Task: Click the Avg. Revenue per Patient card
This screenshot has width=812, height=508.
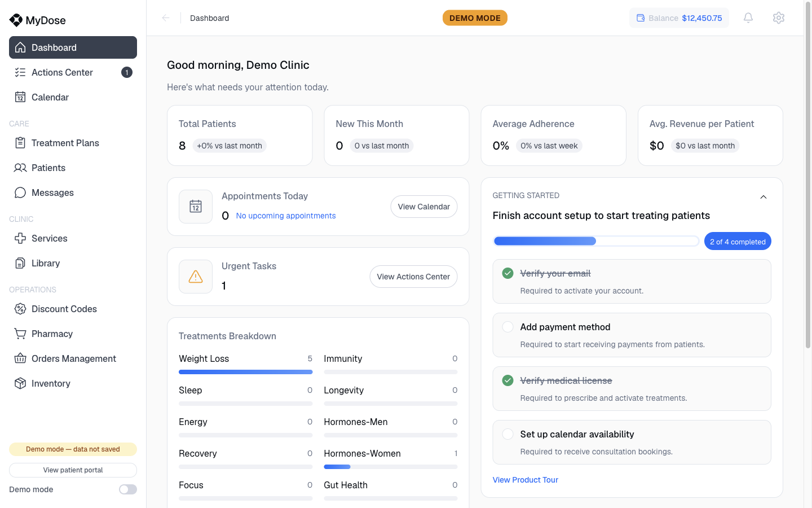Action: [710, 135]
